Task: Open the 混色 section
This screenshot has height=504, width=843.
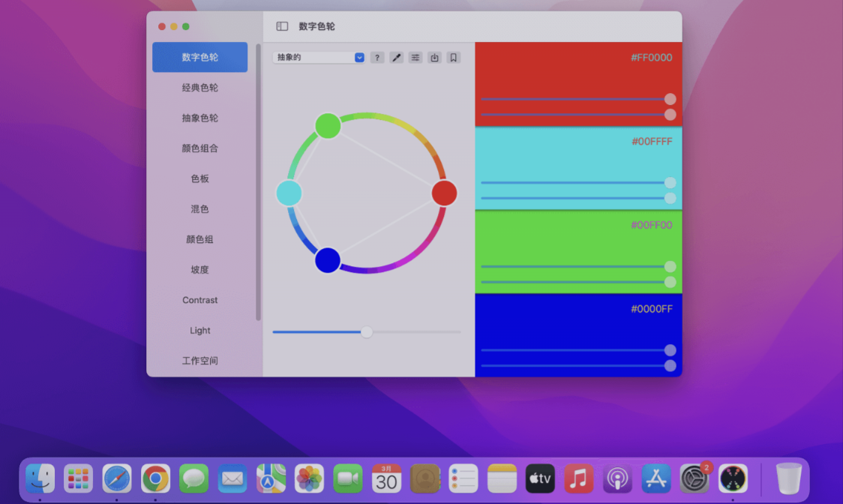Action: pyautogui.click(x=199, y=209)
